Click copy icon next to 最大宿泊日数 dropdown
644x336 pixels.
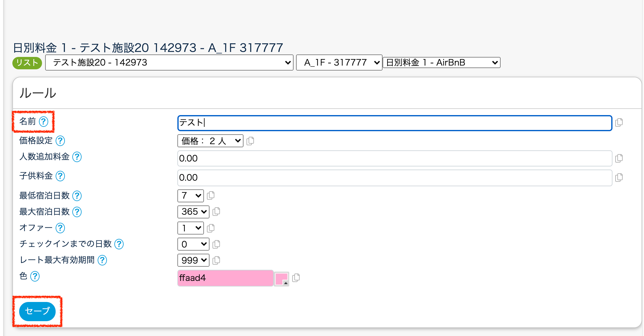216,212
